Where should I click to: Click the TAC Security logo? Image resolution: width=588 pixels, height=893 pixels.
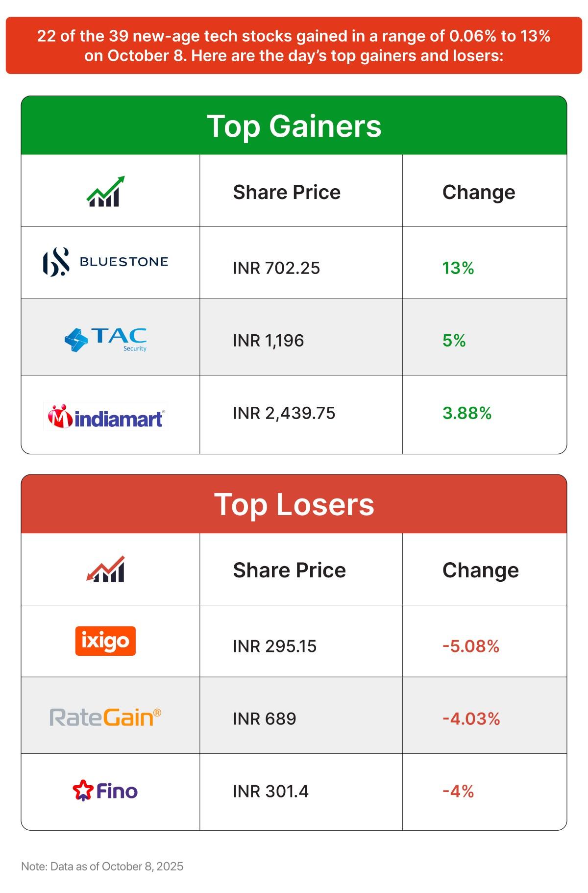[x=105, y=339]
